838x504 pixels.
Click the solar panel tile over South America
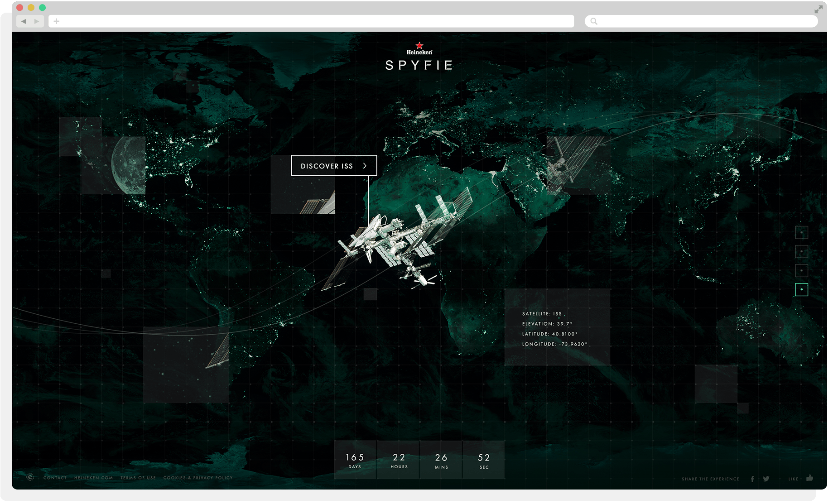(x=186, y=365)
